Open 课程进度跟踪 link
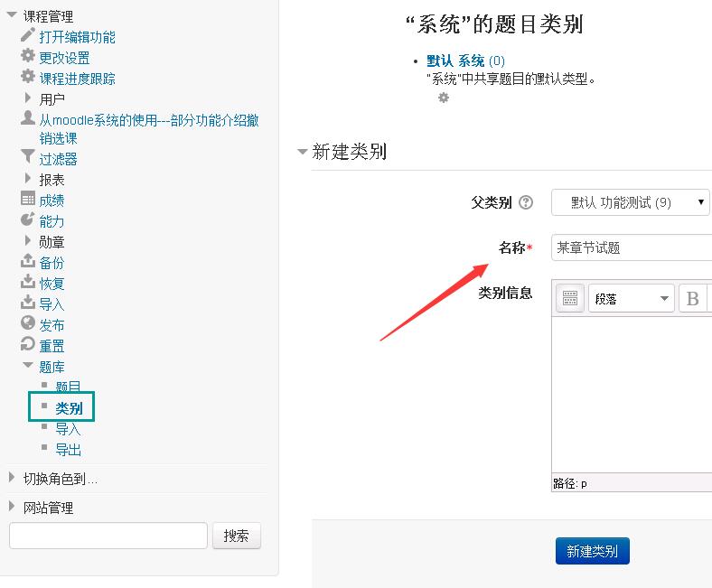712x588 pixels. tap(77, 79)
